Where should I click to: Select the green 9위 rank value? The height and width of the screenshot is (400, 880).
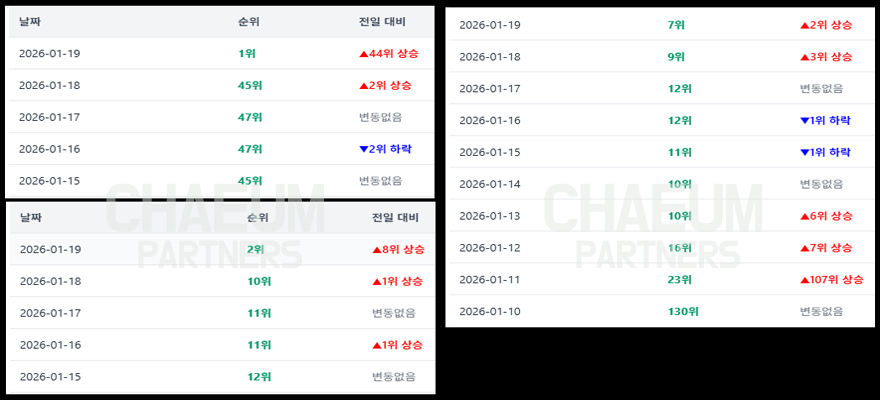pos(677,57)
